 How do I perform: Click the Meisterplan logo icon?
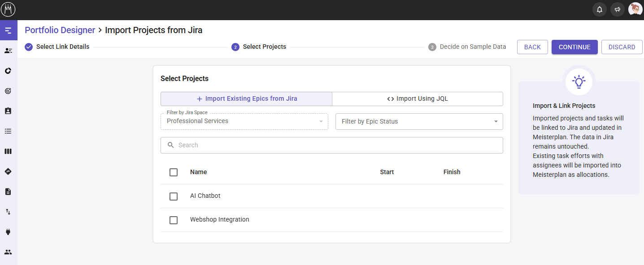click(x=9, y=9)
